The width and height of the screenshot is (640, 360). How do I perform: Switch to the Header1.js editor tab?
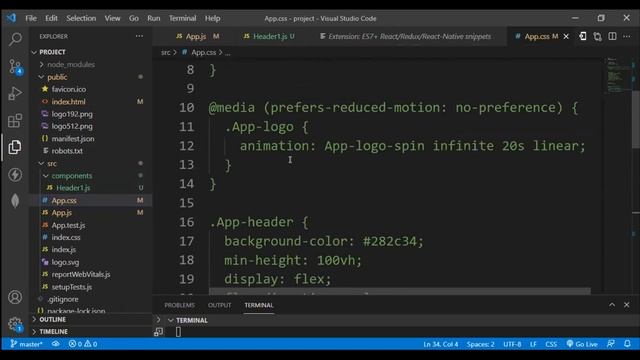(x=269, y=36)
